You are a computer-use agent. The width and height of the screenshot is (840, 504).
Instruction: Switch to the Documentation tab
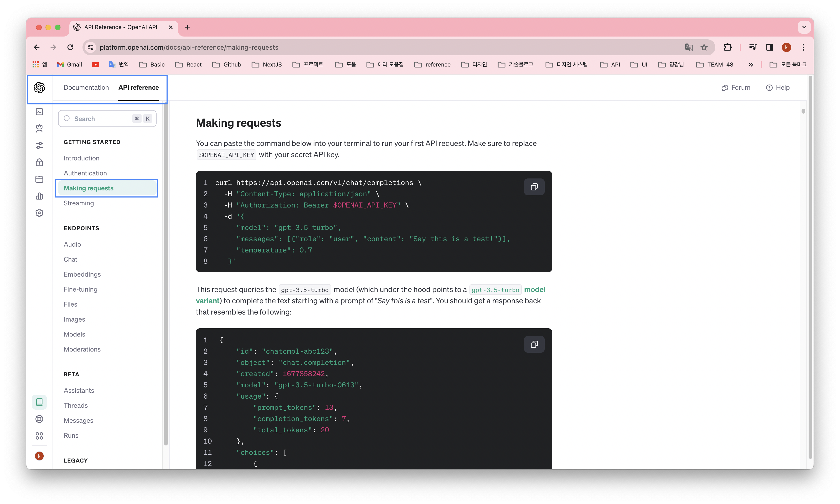click(x=86, y=87)
